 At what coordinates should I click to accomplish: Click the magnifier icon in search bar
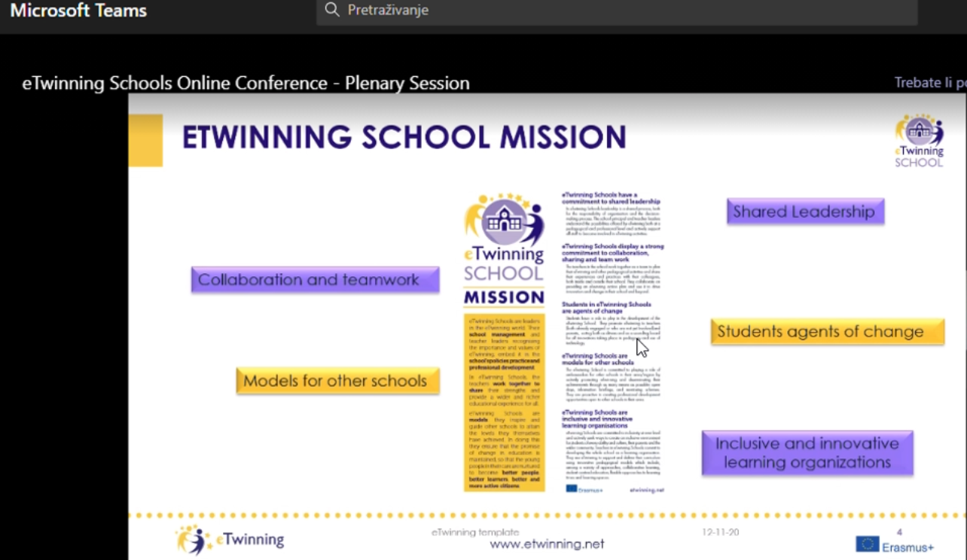pos(332,10)
